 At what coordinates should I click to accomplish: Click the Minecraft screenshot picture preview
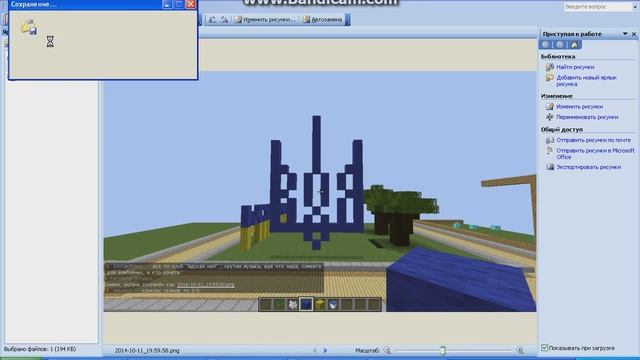pyautogui.click(x=320, y=192)
